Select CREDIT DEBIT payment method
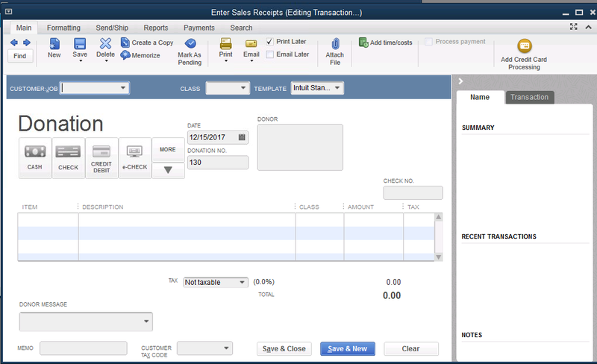 101,157
